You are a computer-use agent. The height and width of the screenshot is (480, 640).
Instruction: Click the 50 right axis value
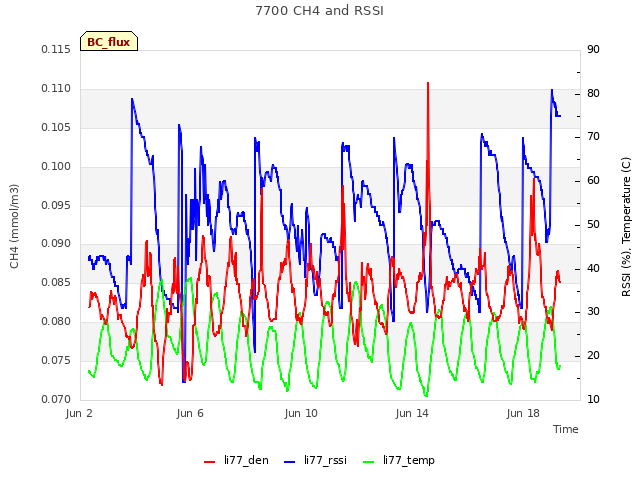(593, 224)
